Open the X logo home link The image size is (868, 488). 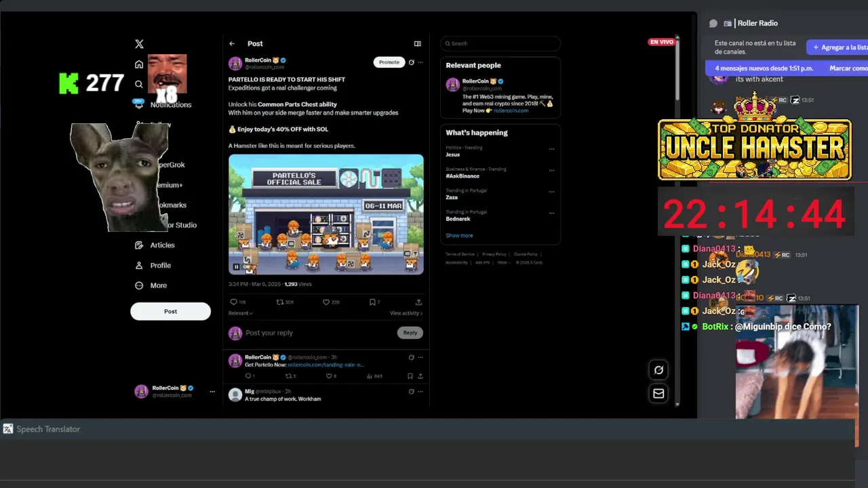(x=139, y=44)
